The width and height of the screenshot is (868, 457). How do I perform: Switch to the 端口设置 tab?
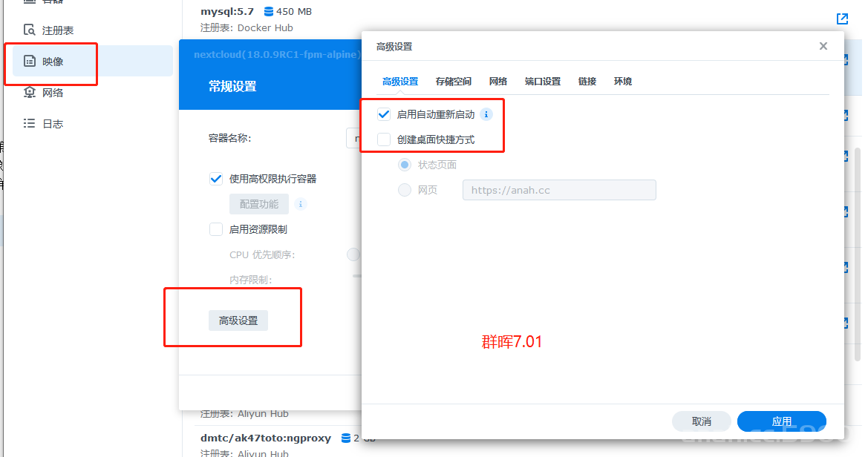pyautogui.click(x=543, y=82)
